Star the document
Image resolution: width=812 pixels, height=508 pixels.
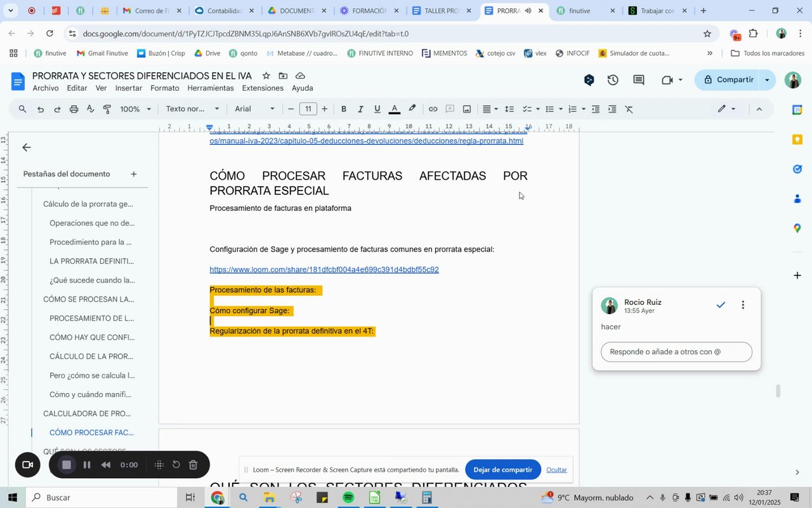[x=266, y=76]
